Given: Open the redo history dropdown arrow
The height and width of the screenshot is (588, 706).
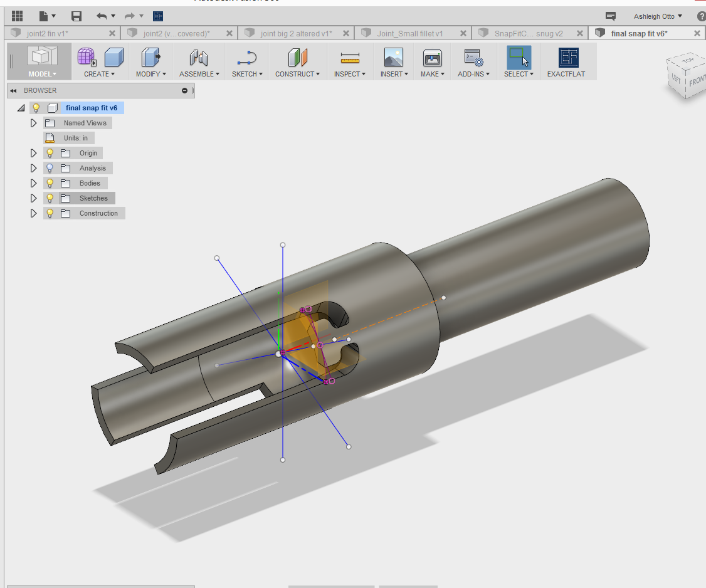Looking at the screenshot, I should pyautogui.click(x=141, y=16).
